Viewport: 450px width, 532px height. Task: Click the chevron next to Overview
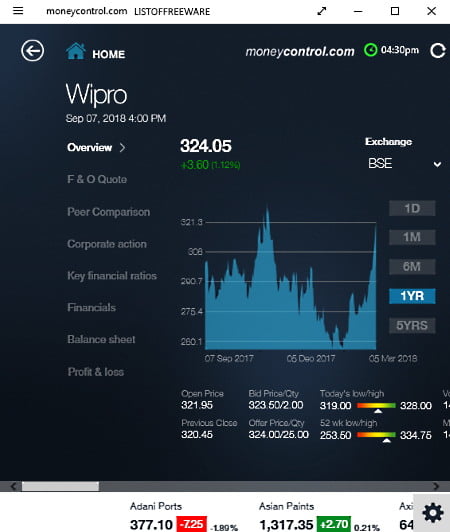point(123,148)
